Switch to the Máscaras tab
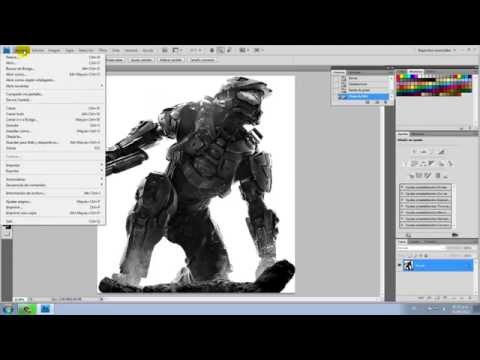This screenshot has width=480, height=360. click(418, 134)
